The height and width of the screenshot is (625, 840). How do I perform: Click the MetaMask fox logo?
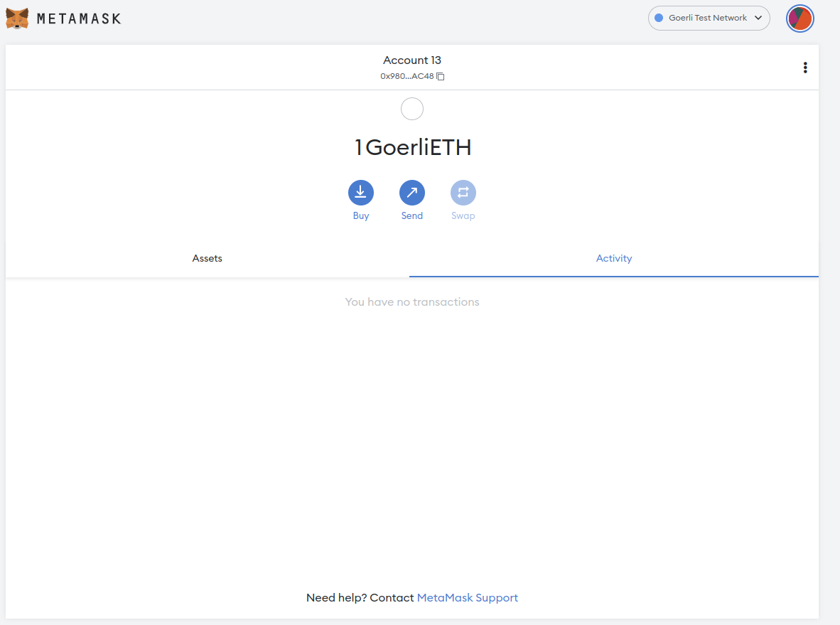[16, 18]
